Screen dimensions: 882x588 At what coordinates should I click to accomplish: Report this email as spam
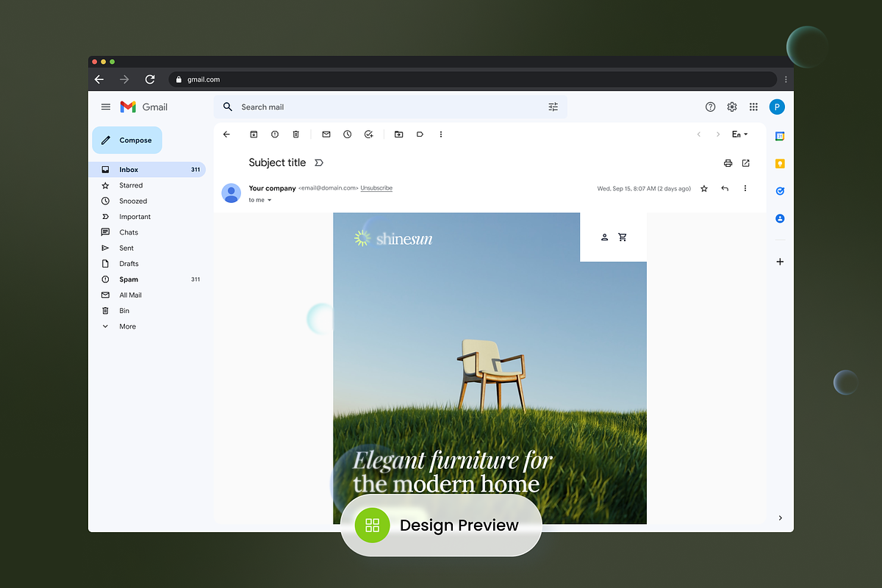275,135
